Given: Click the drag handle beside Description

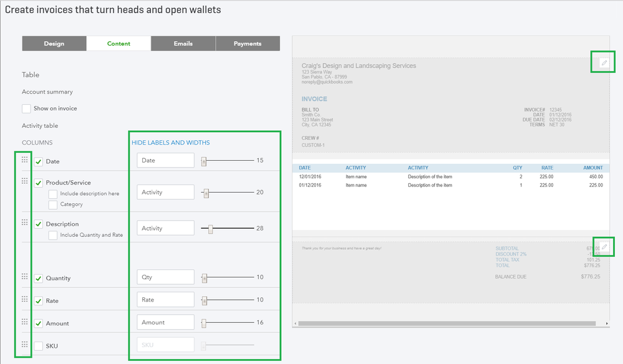Looking at the screenshot, I should pos(25,223).
